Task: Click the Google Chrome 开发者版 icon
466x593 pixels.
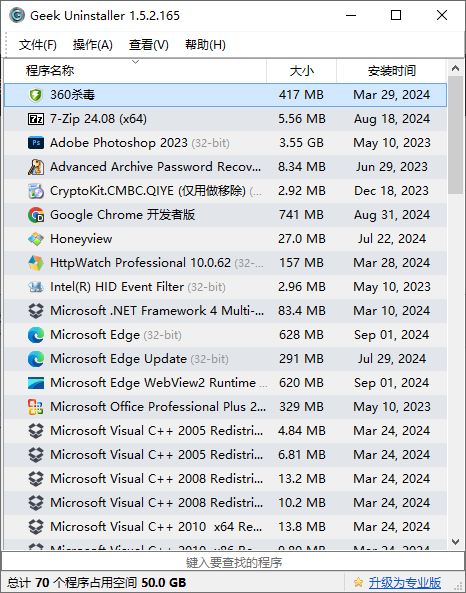Action: tap(36, 215)
